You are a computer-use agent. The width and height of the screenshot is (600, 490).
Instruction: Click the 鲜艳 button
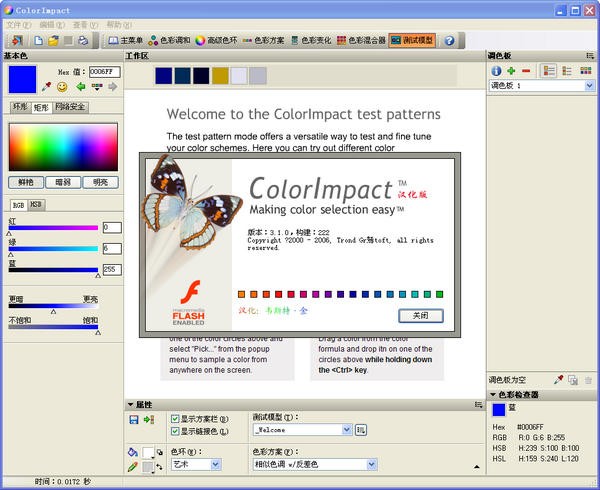click(x=26, y=182)
